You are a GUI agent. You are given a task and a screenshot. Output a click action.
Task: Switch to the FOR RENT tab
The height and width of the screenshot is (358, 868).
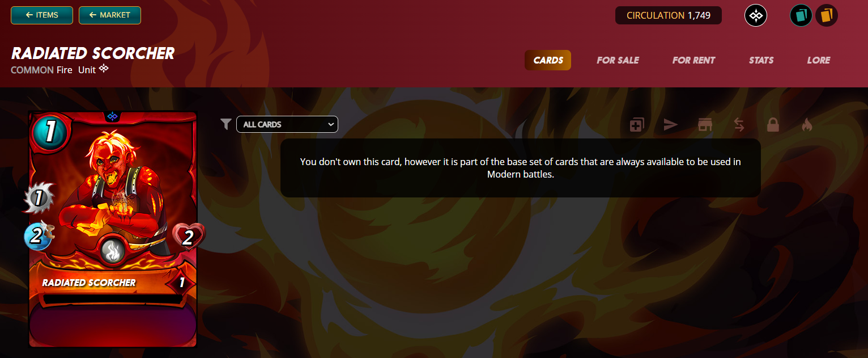[693, 60]
